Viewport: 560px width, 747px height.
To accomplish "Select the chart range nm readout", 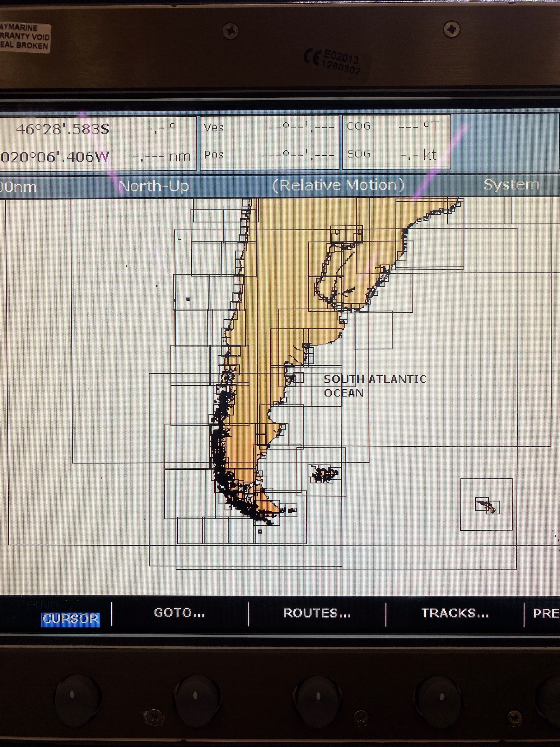I will 18,187.
